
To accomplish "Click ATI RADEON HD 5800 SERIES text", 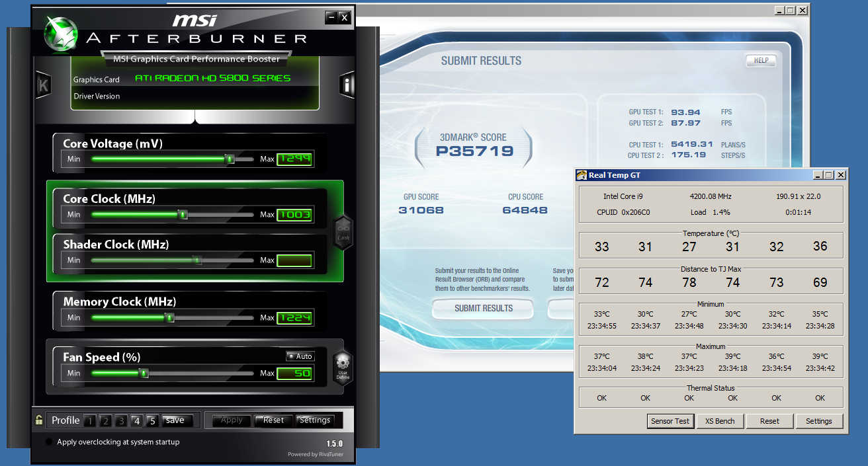I will [212, 79].
